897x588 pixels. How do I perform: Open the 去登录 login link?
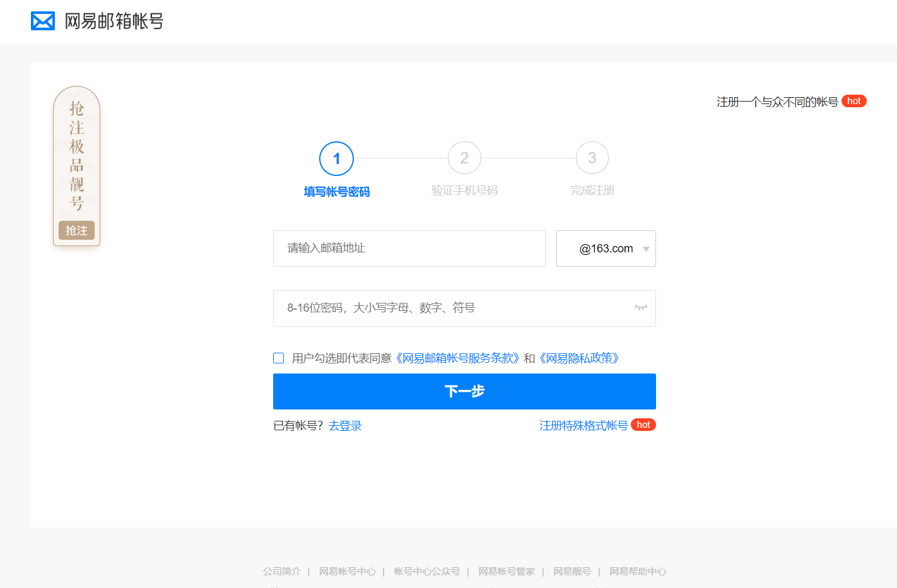click(x=345, y=426)
